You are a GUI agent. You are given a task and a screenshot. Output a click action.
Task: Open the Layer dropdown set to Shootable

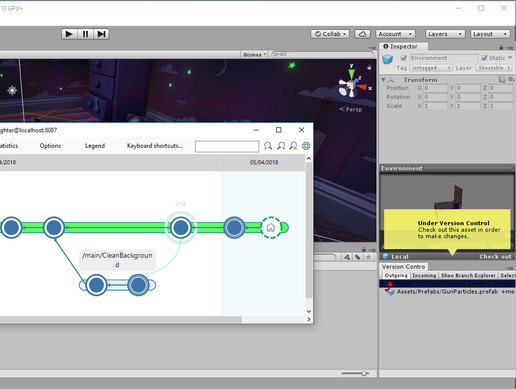(x=493, y=68)
